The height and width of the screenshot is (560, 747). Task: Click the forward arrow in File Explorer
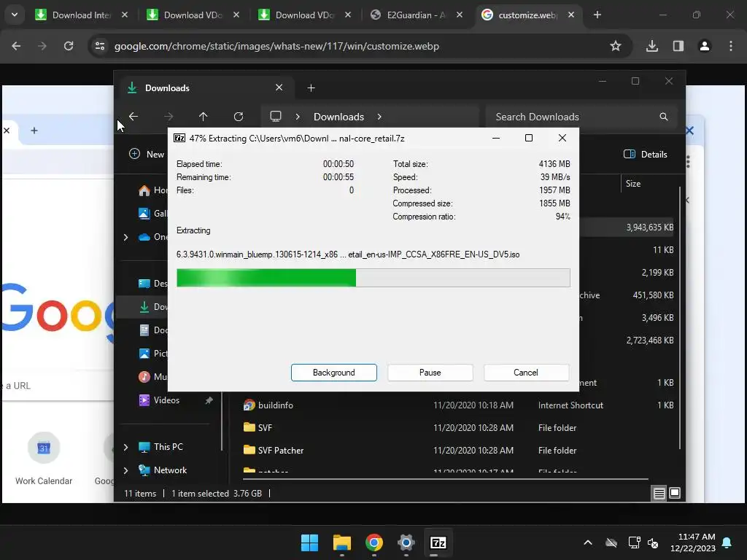[169, 116]
